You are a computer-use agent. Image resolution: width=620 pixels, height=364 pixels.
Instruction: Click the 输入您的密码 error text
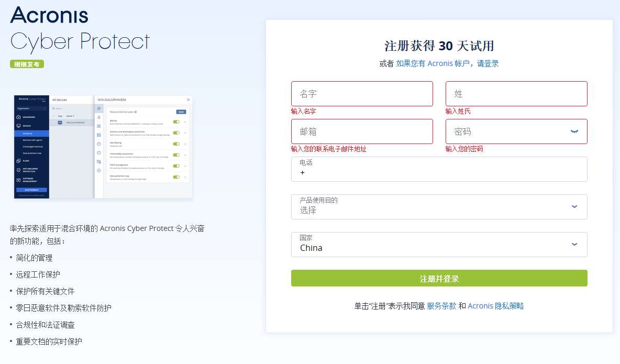464,149
